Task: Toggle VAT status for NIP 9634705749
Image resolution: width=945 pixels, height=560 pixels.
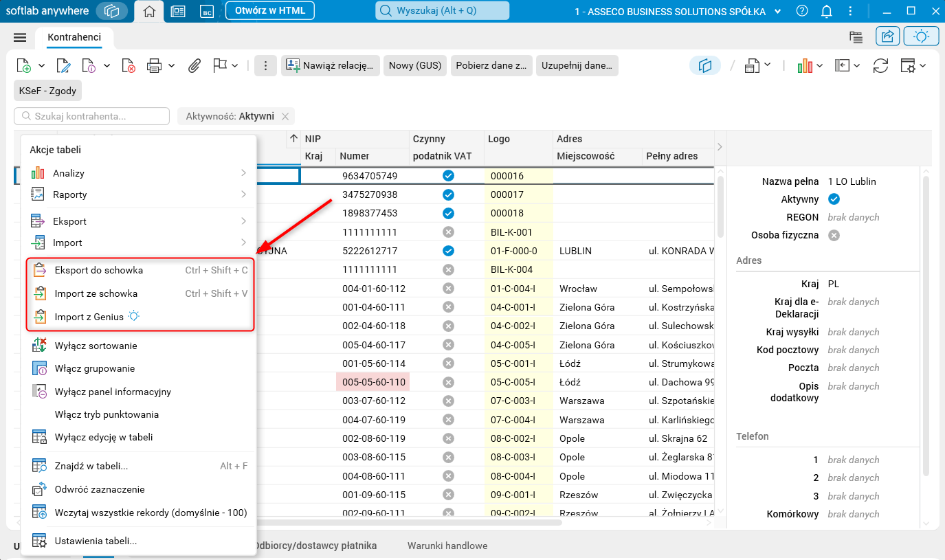Action: tap(448, 176)
